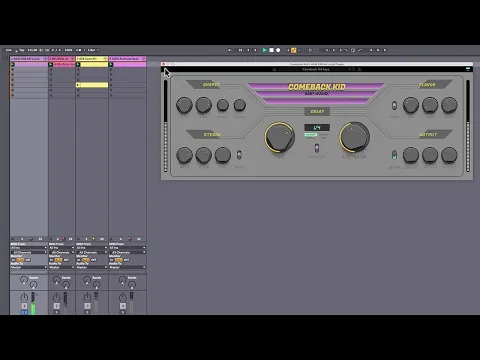Select track 2 title header
480x360 pixels.
pos(62,59)
